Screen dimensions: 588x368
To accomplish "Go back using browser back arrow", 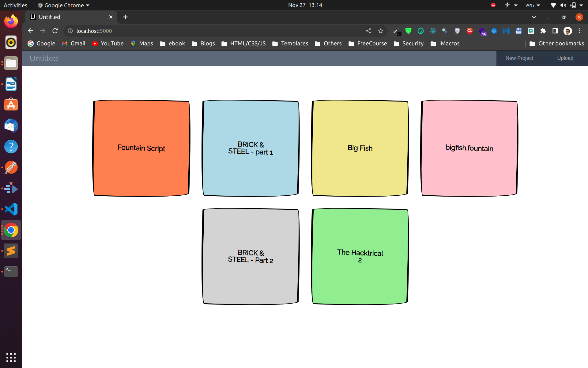I will click(x=30, y=31).
